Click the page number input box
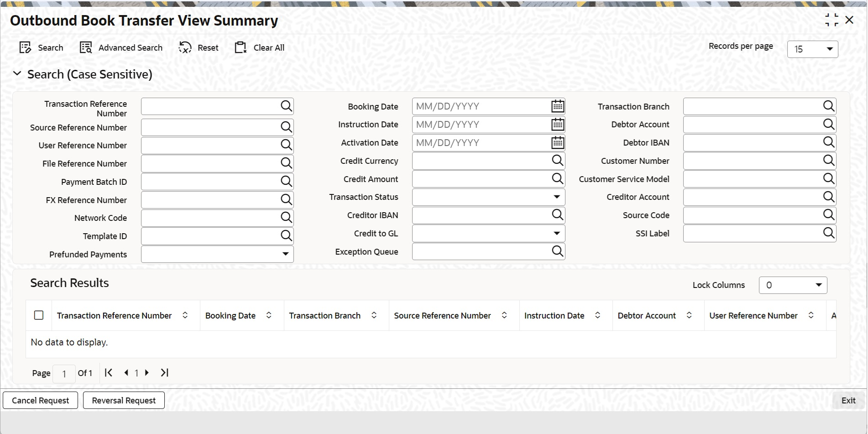The image size is (868, 434). coord(64,374)
